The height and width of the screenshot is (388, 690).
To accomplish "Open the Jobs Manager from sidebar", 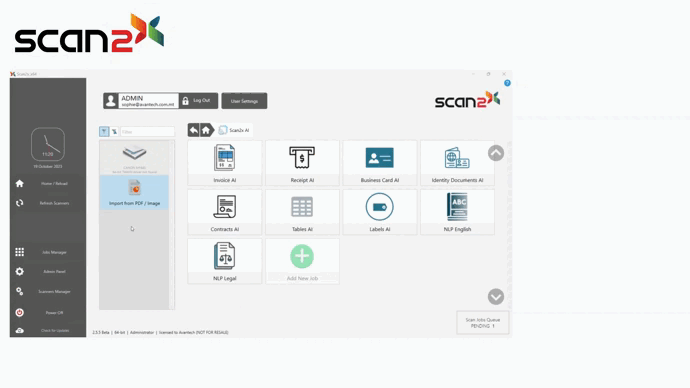I will [x=48, y=252].
